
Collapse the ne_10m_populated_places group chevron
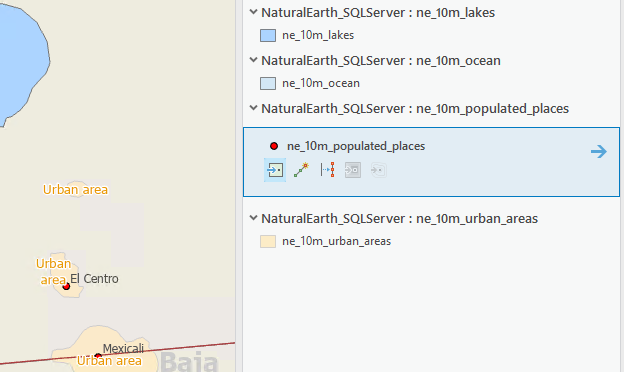click(253, 108)
